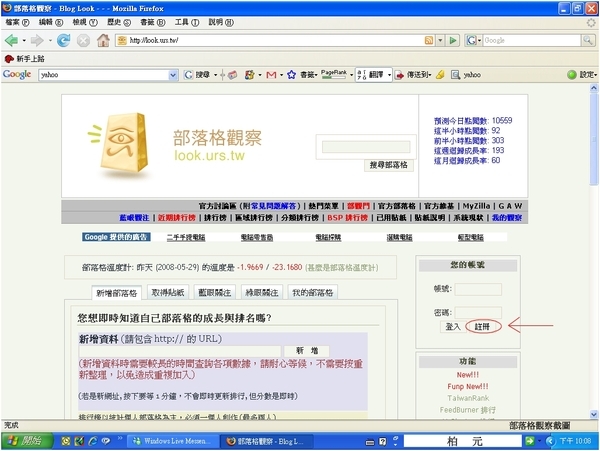Open the 檔案 menu
Viewport: 600px width, 451px height.
tap(17, 22)
